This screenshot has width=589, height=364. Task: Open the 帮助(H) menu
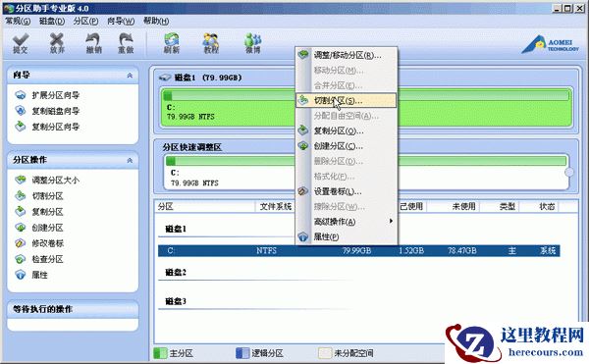(156, 21)
